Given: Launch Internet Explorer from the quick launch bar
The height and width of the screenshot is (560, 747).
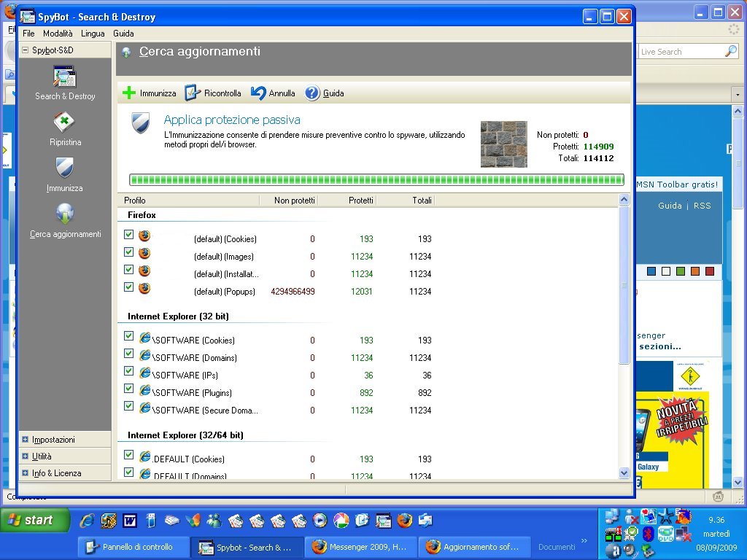Looking at the screenshot, I should (87, 521).
